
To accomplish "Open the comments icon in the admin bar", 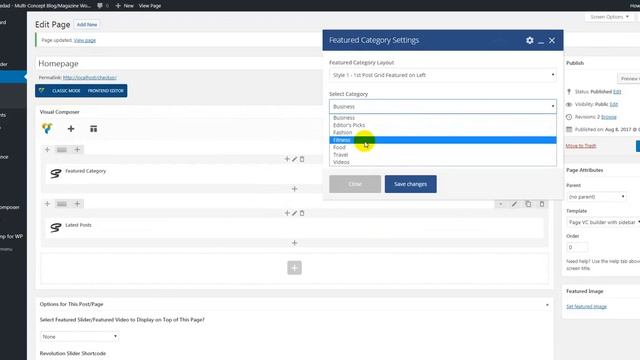I will click(100, 6).
